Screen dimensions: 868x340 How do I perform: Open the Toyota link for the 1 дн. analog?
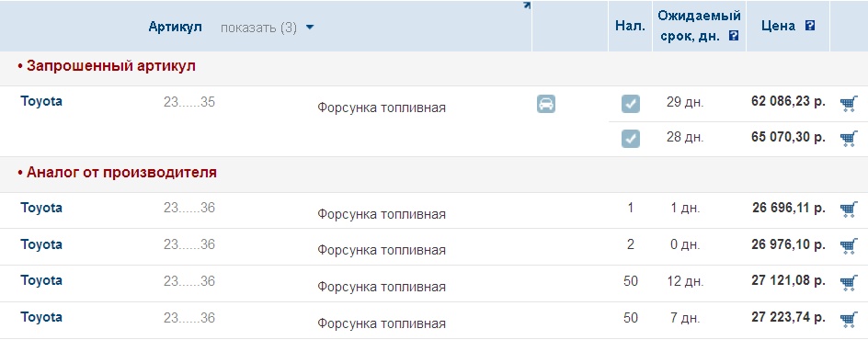click(41, 208)
